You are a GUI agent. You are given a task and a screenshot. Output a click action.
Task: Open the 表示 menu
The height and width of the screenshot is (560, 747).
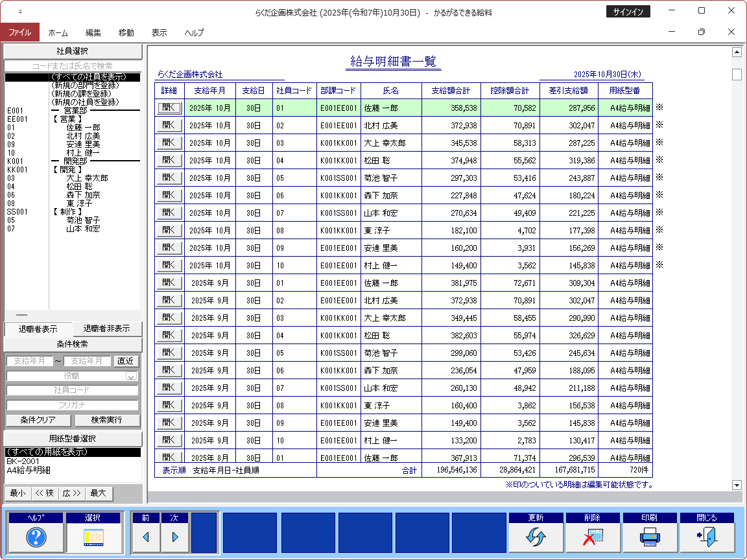(159, 32)
